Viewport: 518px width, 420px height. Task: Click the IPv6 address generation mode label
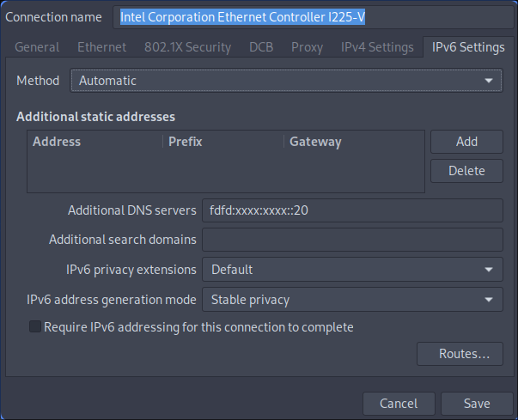112,300
